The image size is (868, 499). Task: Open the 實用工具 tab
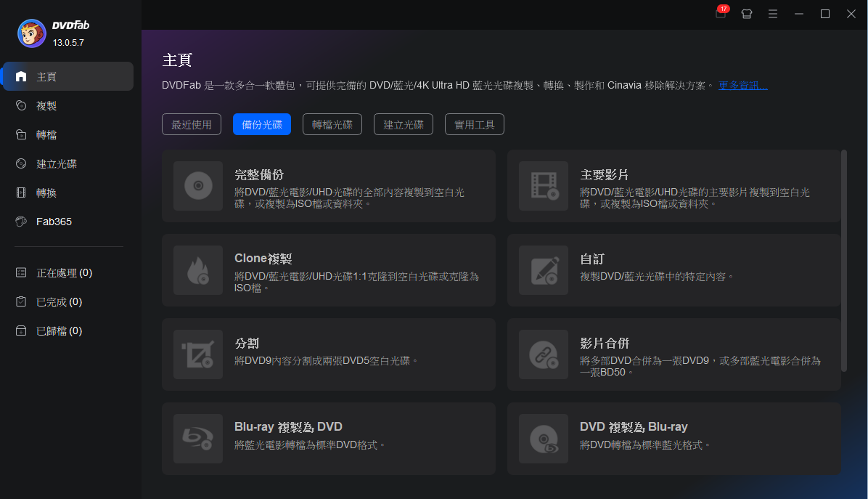coord(474,124)
